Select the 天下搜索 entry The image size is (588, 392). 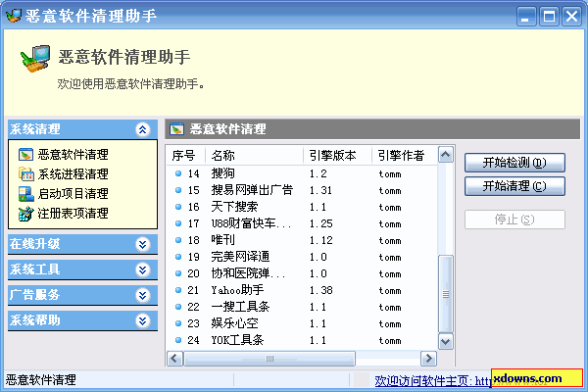click(x=234, y=207)
